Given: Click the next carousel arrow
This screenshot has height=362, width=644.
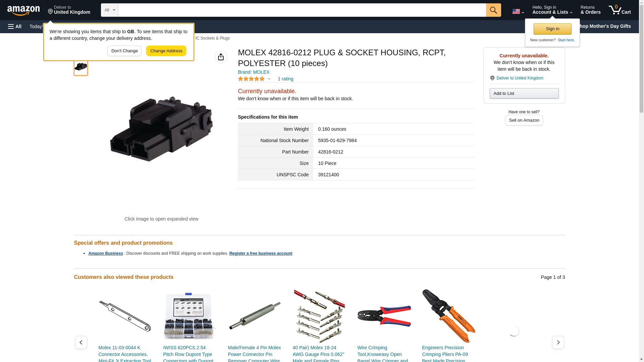Looking at the screenshot, I should pos(558,342).
